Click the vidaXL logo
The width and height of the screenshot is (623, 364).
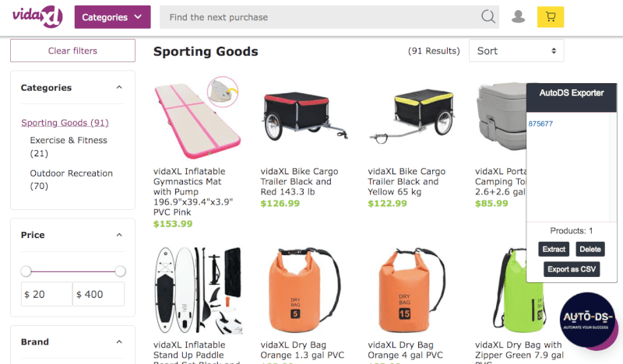click(x=37, y=16)
